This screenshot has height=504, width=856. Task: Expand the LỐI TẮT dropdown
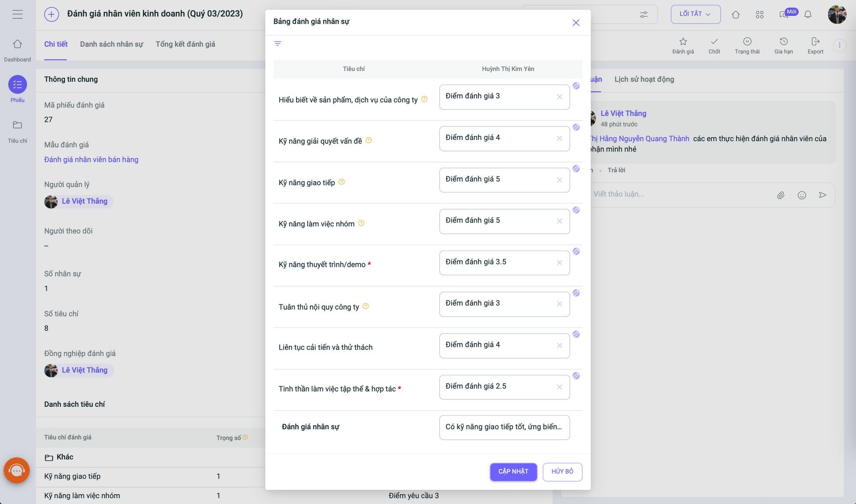point(695,14)
